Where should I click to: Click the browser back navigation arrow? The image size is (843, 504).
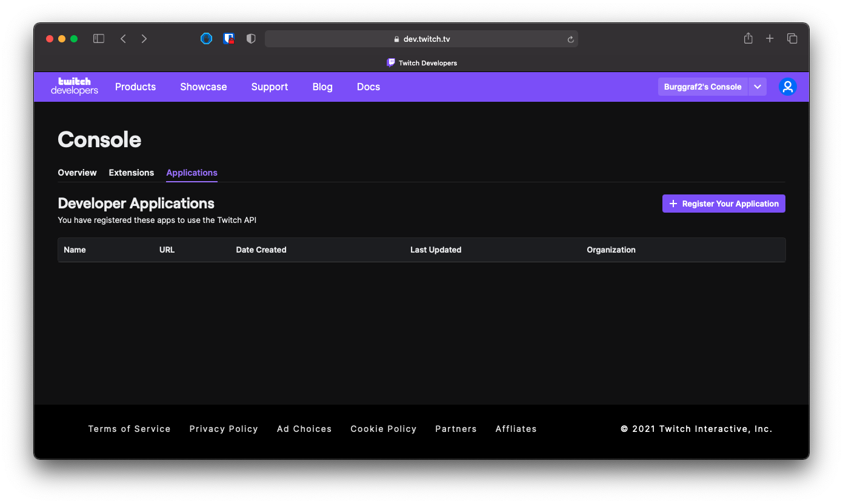coord(123,38)
